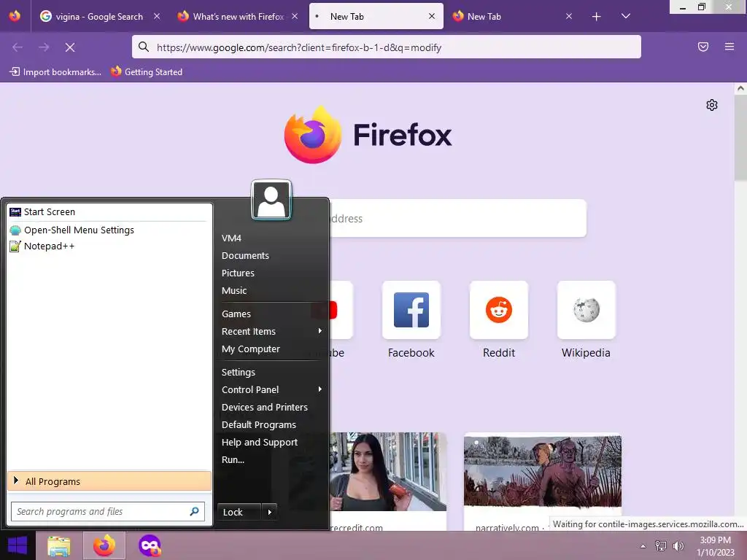This screenshot has height=560, width=747.
Task: Go forward one page
Action: click(44, 47)
